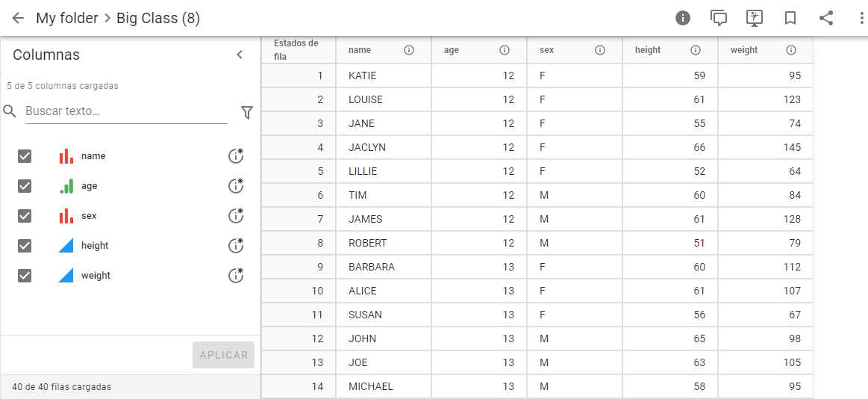Toggle the sex column checkbox
This screenshot has height=399, width=868.
[25, 216]
